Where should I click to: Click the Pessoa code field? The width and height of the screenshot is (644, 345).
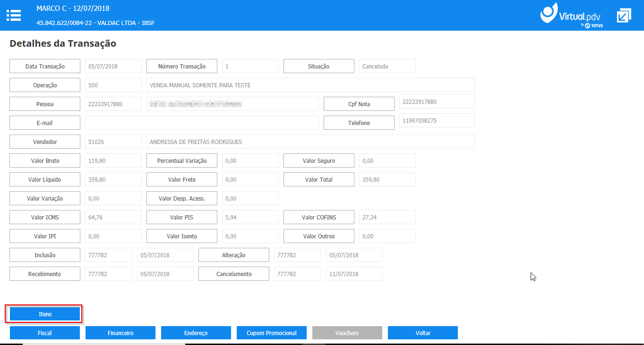tap(113, 104)
